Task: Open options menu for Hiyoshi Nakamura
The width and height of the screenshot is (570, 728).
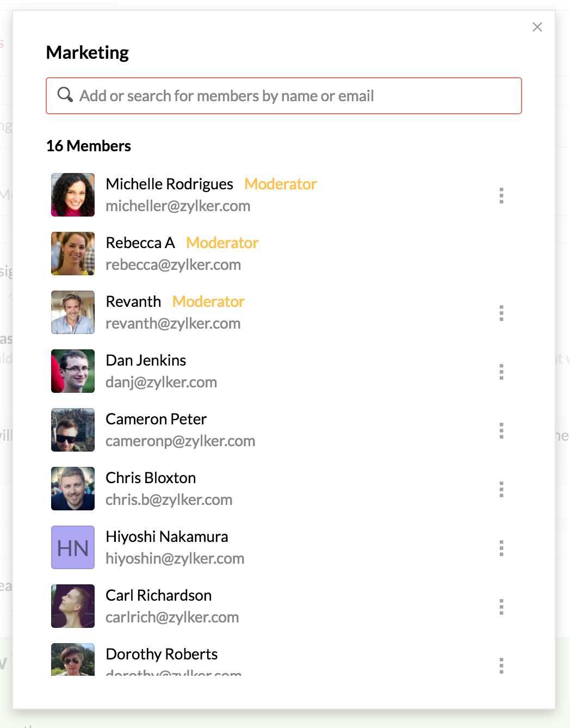Action: pos(501,548)
